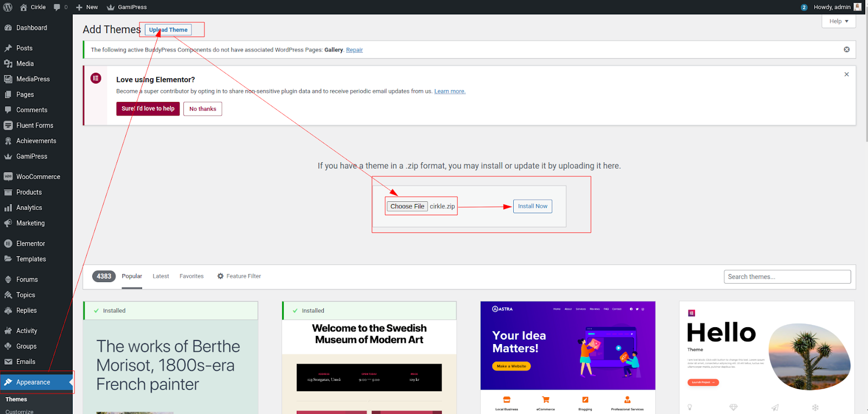Screen dimensions: 868x414
Task: Open the Hello theme thumbnail
Action: 767,358
